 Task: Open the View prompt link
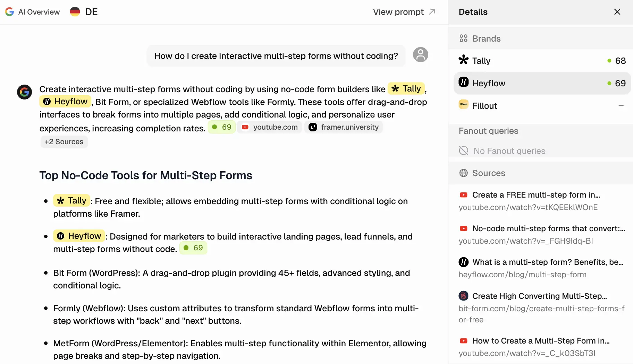(x=404, y=12)
